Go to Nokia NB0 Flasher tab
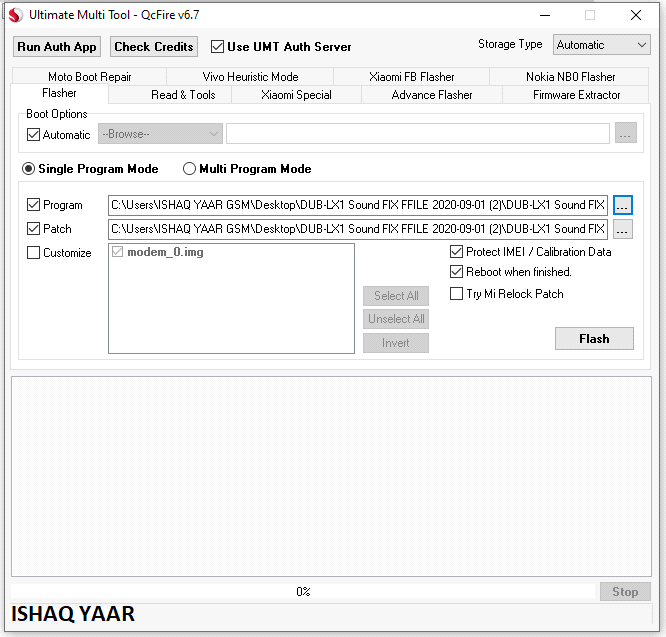The width and height of the screenshot is (666, 637). (570, 77)
